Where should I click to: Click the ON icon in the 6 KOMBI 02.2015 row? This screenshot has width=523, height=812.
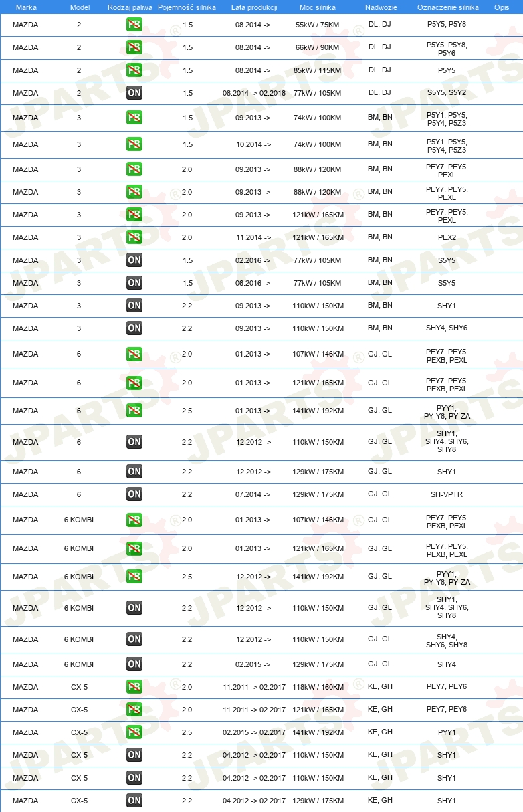point(134,664)
